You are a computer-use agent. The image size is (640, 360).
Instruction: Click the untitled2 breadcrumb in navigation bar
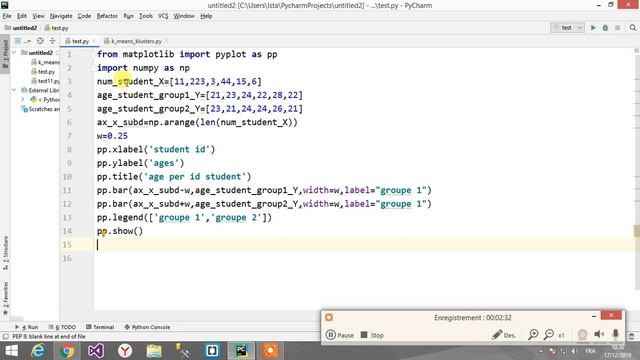pos(21,28)
